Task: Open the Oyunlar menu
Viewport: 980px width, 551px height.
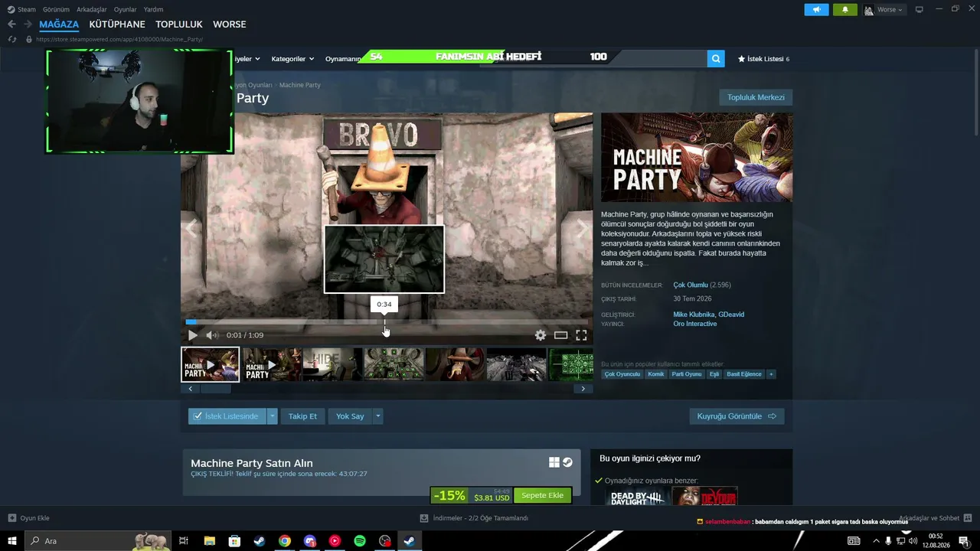Action: click(126, 9)
